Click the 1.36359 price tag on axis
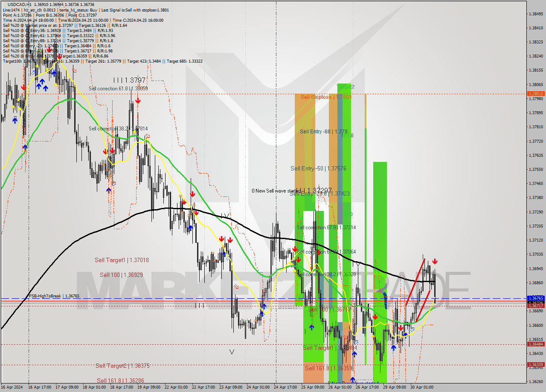The image size is (546, 392). (536, 364)
